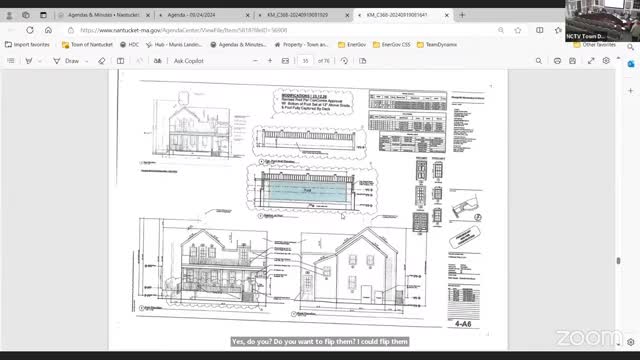
Task: Select the Erase tool
Action: (x=102, y=61)
